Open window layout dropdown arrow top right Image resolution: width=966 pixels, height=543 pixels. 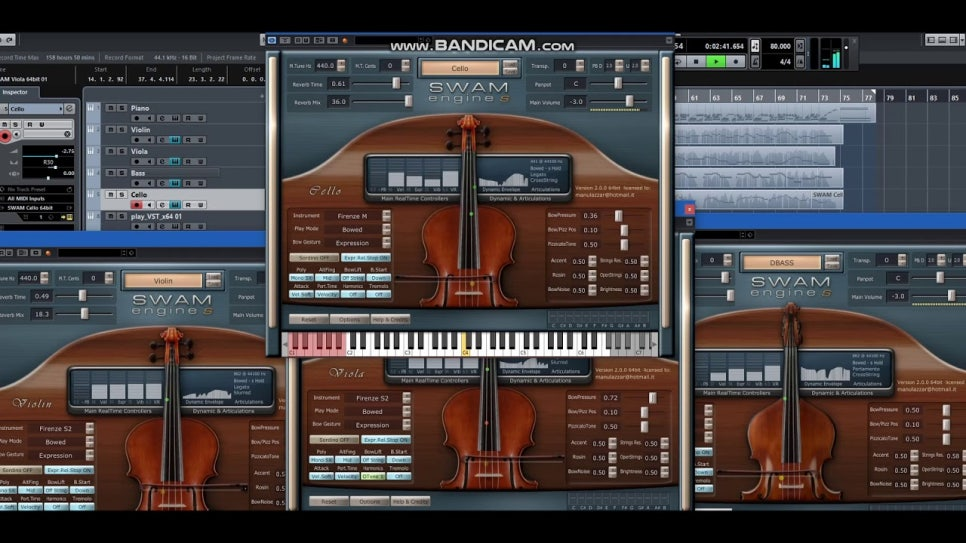tap(962, 40)
